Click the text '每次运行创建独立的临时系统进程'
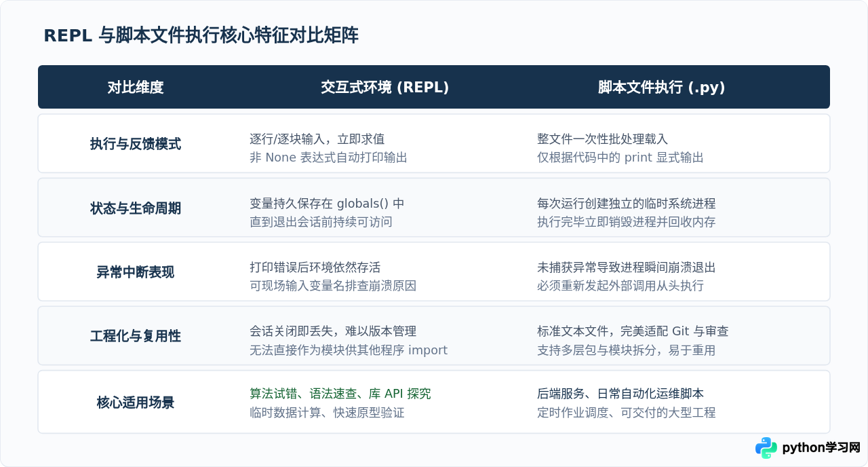 (627, 204)
